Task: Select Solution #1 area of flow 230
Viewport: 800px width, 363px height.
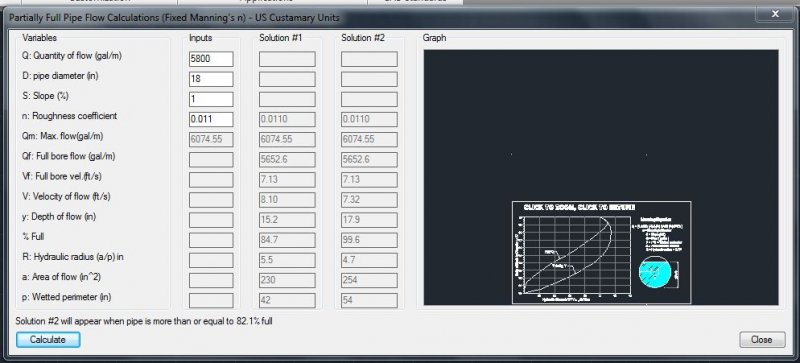Action: (x=287, y=280)
